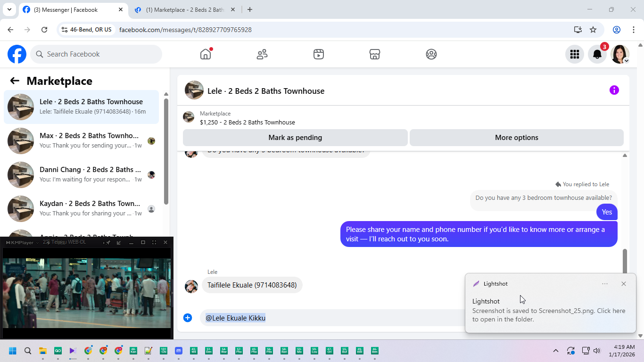Click the conversation list scrollbar thumb
This screenshot has height=362, width=644.
click(166, 151)
